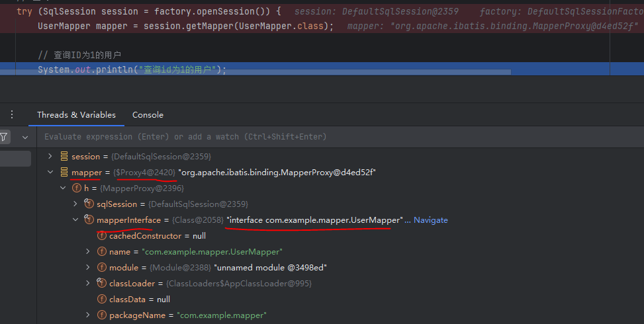The height and width of the screenshot is (324, 644).
Task: Collapse the mapperInterface field node
Action: (x=75, y=220)
